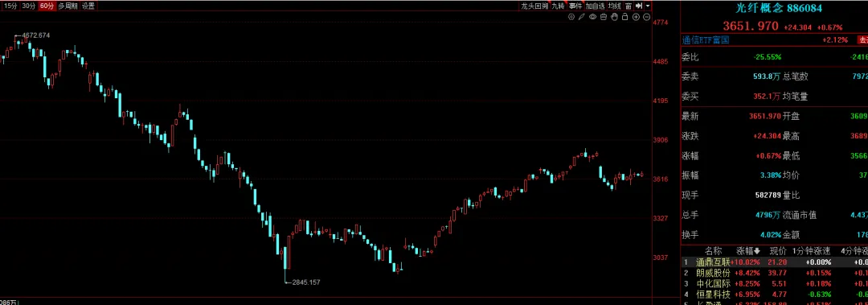Viewport: 868px width, 305px height.
Task: Select the highlighted 60分 period tab
Action: (x=47, y=6)
